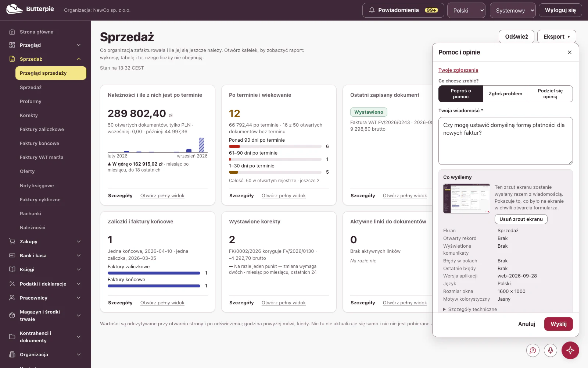Expand the Zakupy sidebar chevron

click(79, 241)
